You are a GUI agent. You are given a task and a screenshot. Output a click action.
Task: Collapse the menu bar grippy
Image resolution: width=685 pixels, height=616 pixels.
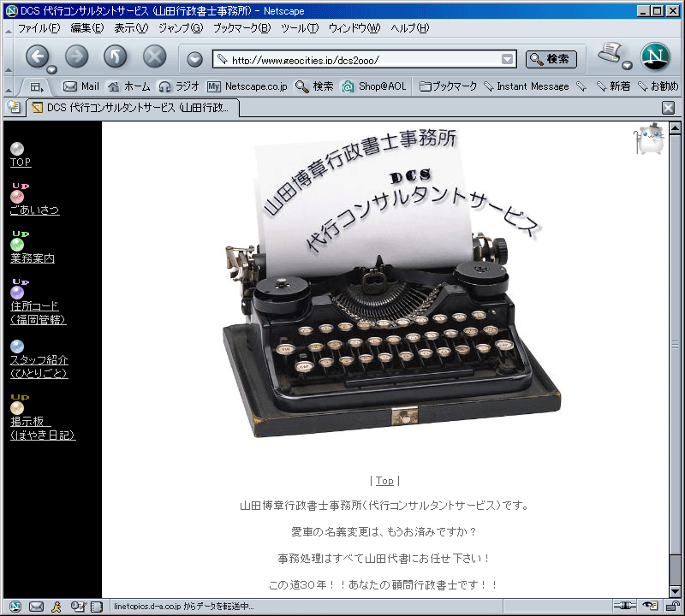click(9, 30)
